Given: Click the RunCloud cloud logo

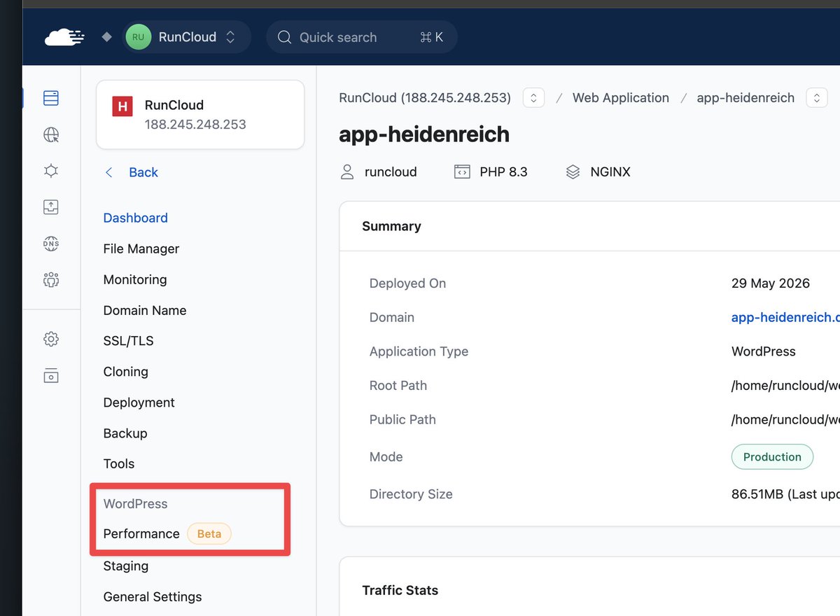Looking at the screenshot, I should click(64, 37).
